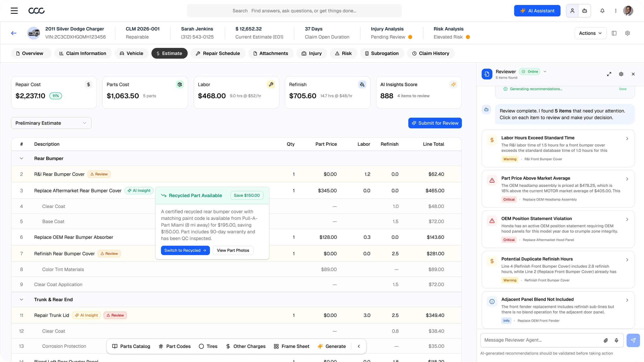Viewport: 644px width, 362px height.
Task: Click AI Insight badge on Replace Aftermarket Rear Bumper Cover
Action: (x=139, y=191)
